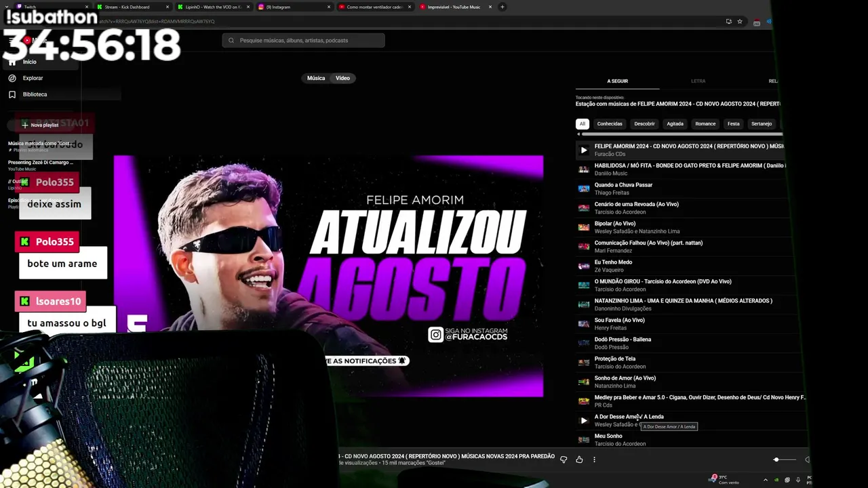Bookmark this page with star icon

(x=740, y=22)
